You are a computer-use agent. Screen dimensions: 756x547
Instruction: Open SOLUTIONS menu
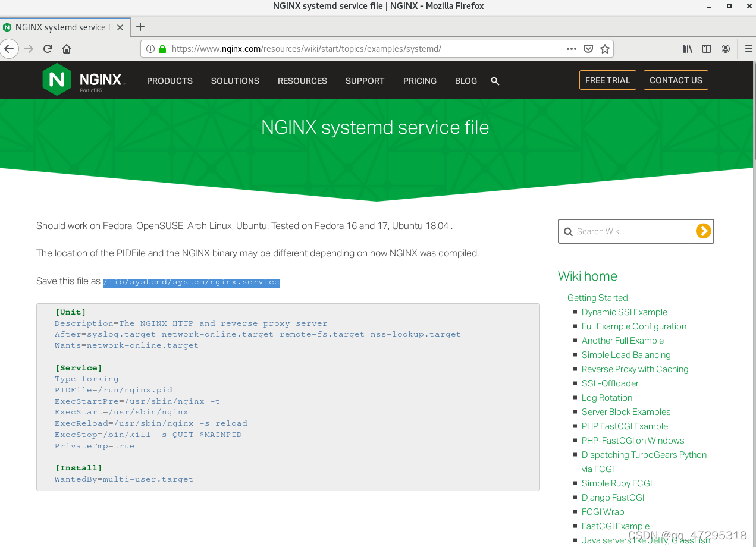(x=235, y=81)
